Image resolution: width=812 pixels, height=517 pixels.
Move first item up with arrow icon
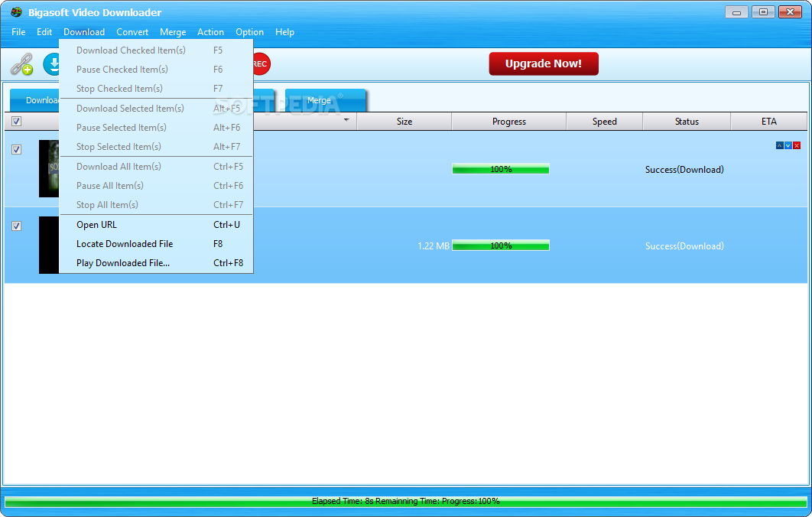[x=779, y=145]
